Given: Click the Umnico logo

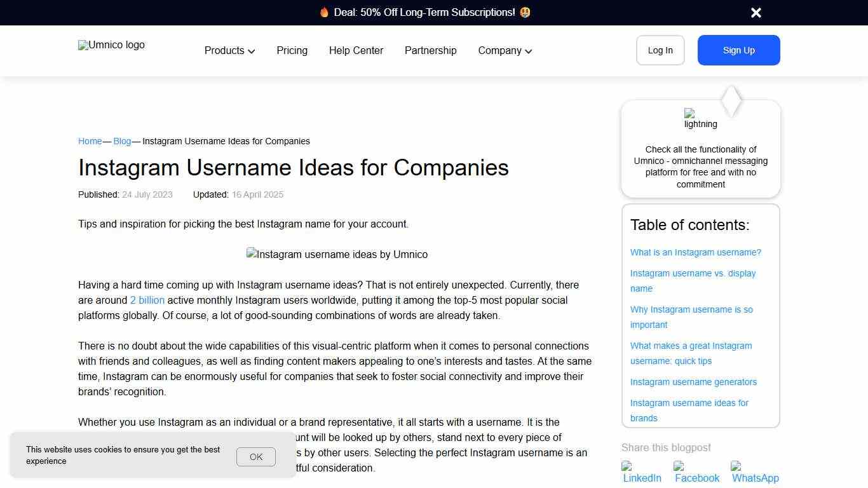Looking at the screenshot, I should [111, 45].
